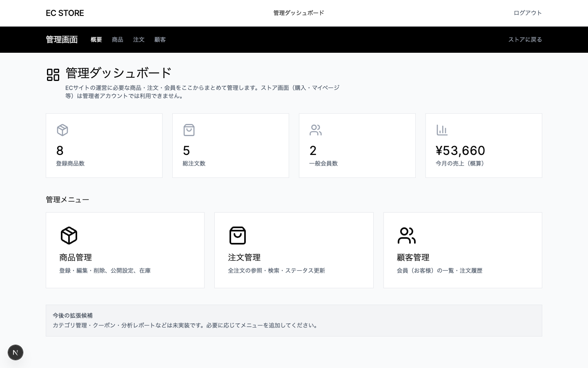Click ストアに戻る link
Screen dimensions: 588x368
click(525, 40)
